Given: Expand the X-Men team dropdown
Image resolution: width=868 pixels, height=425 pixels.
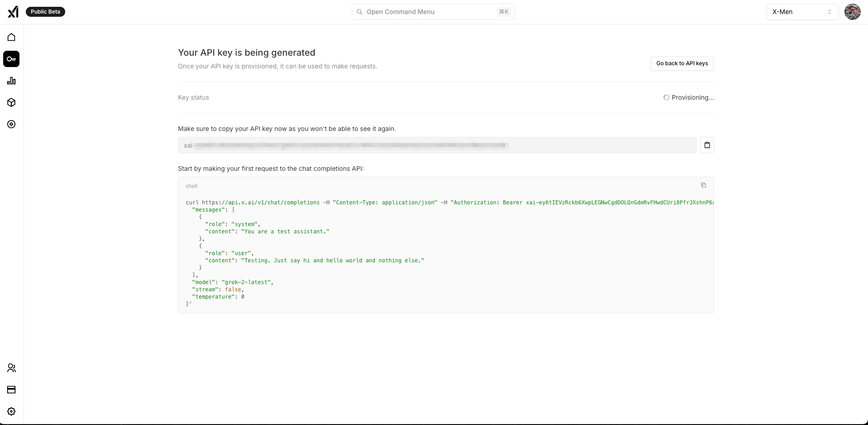Looking at the screenshot, I should click(x=802, y=12).
